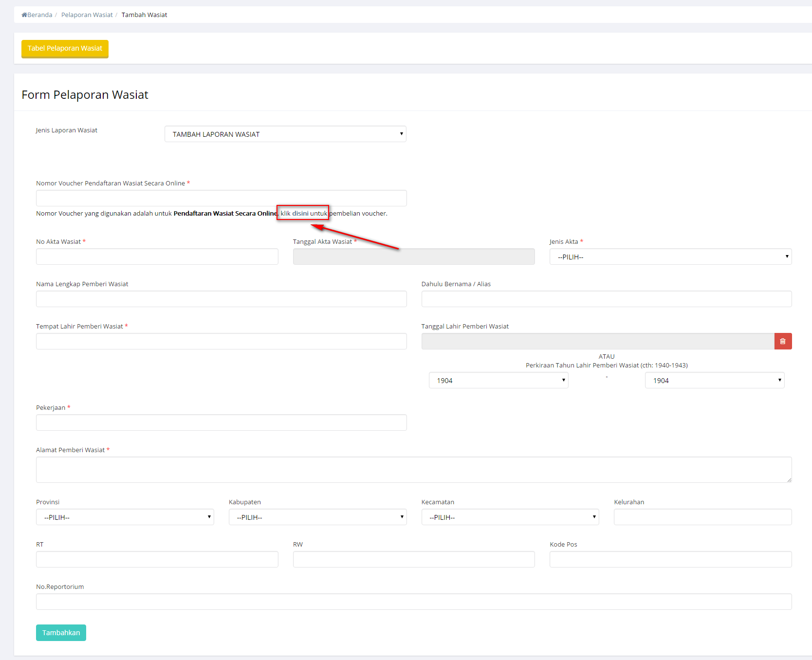Screen dimensions: 812x660
Task: Expand the Kecamatan dropdown
Action: coord(510,517)
